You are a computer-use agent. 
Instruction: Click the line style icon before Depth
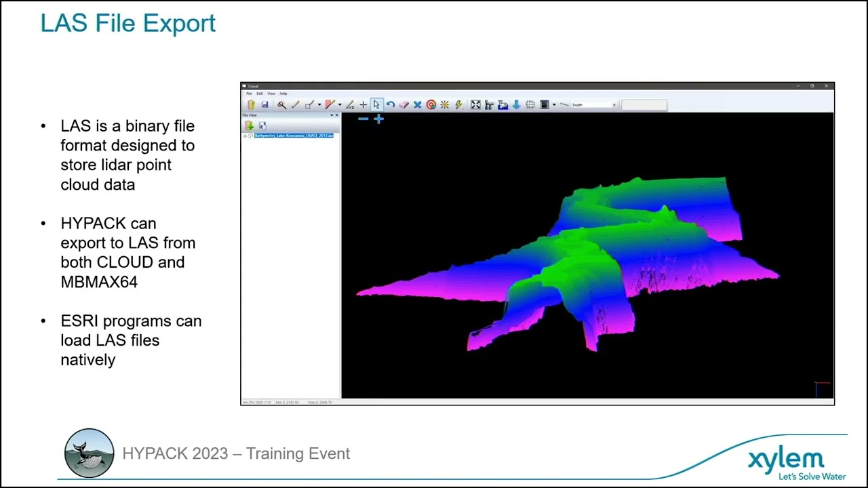click(564, 104)
